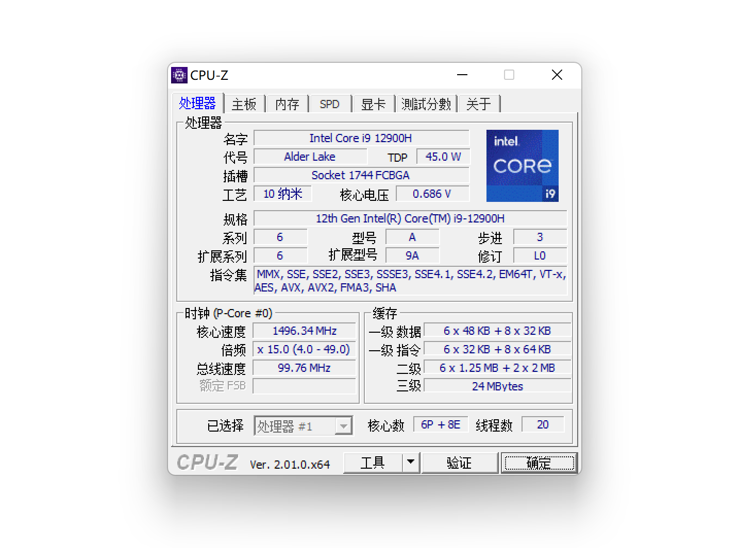Open the 測試分數 benchmark tab
756x548 pixels.
click(426, 104)
